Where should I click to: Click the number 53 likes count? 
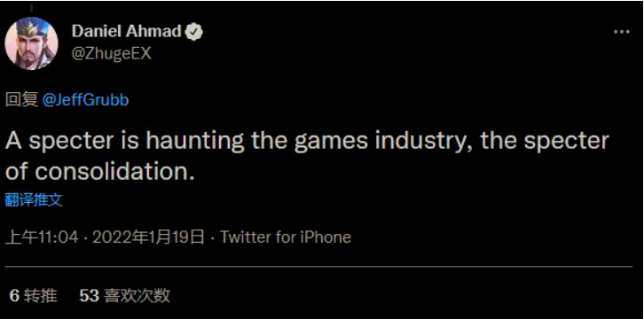tap(90, 295)
